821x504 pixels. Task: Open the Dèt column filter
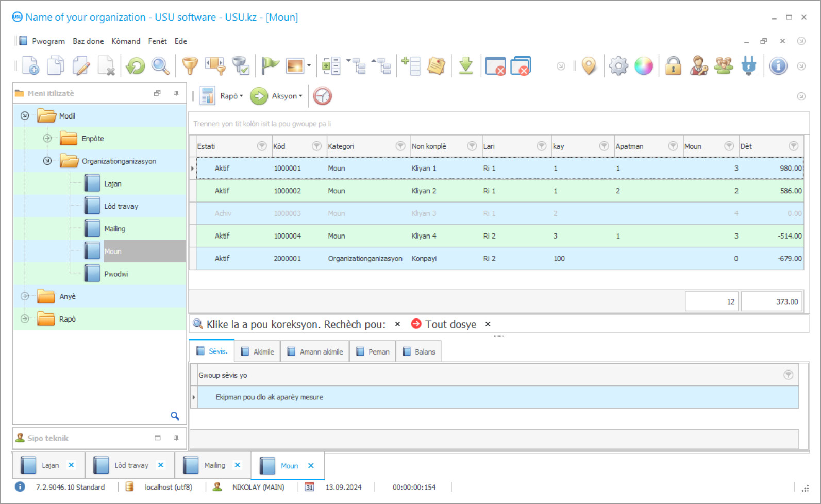[794, 146]
